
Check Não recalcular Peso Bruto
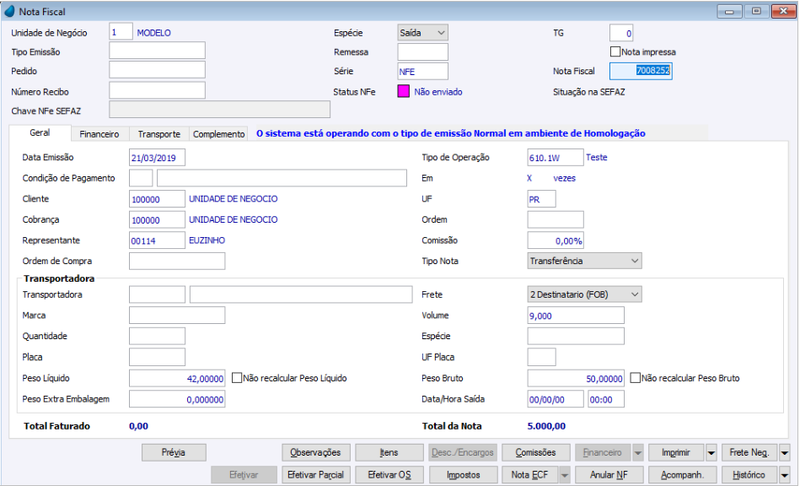click(x=635, y=378)
